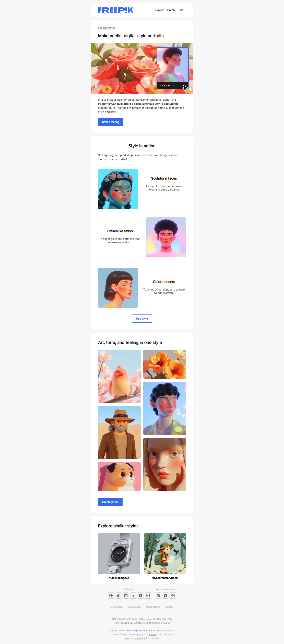Open the Facebook community icon
The image size is (284, 644).
point(166,596)
